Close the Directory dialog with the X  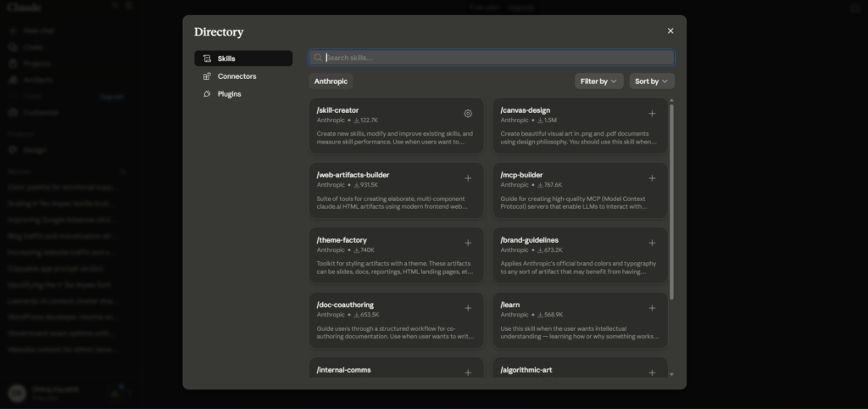click(670, 31)
